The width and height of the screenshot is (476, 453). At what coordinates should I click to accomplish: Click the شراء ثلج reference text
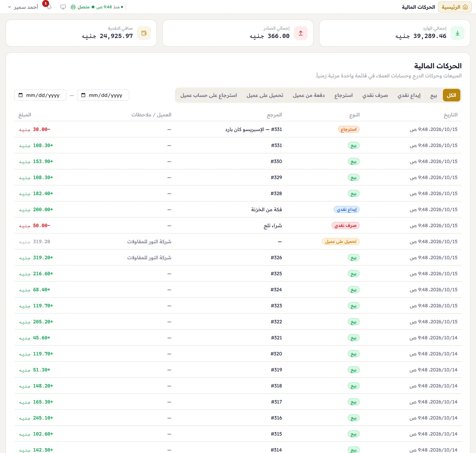[273, 225]
